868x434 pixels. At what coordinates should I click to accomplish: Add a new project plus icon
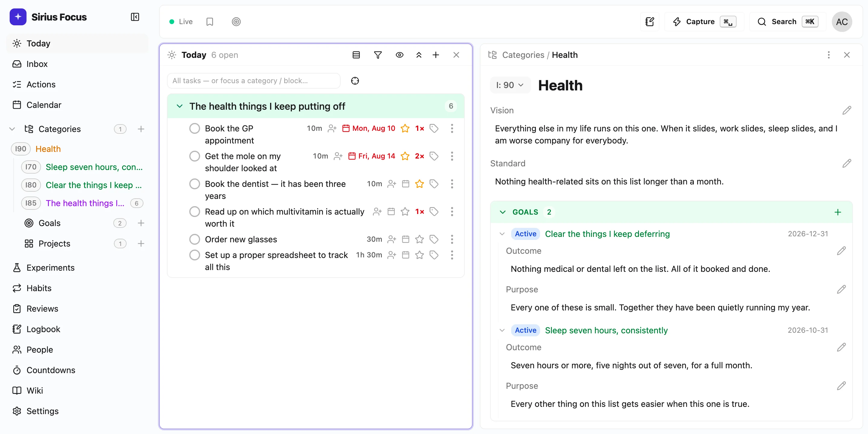141,243
